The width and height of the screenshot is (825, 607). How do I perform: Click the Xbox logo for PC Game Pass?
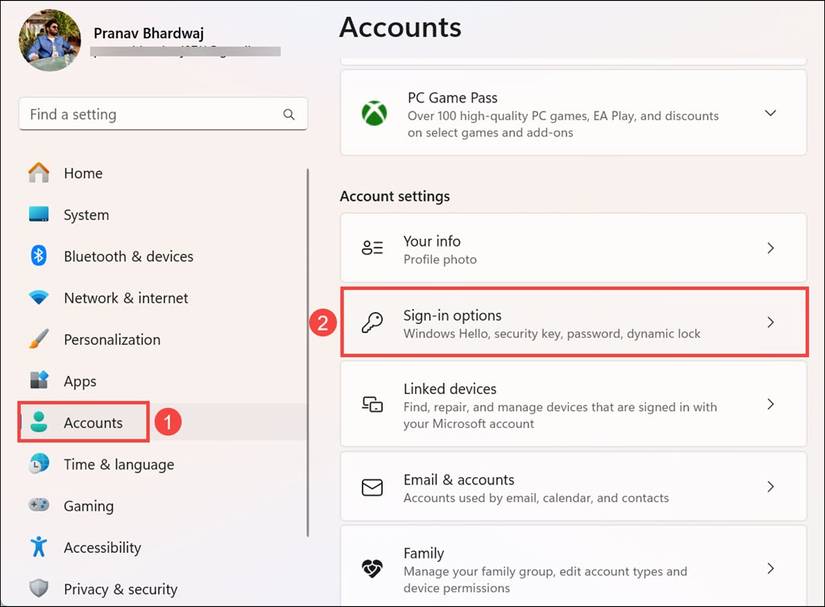pos(374,113)
